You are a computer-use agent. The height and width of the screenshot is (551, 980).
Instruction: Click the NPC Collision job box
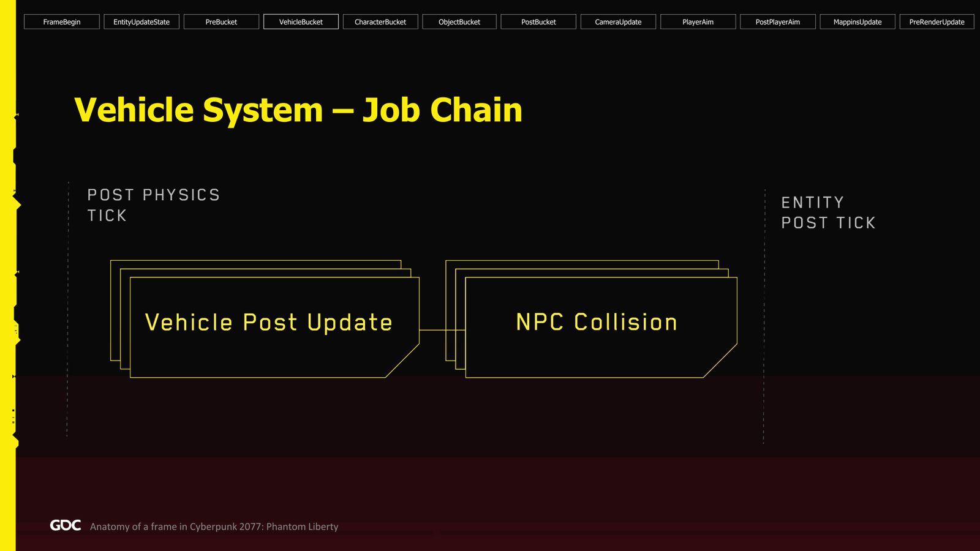tap(601, 327)
